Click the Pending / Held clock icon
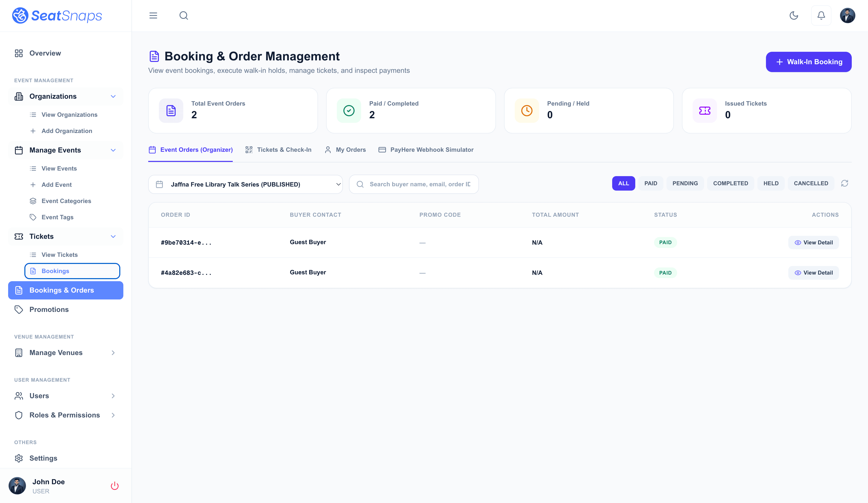This screenshot has width=868, height=503. pos(527,111)
